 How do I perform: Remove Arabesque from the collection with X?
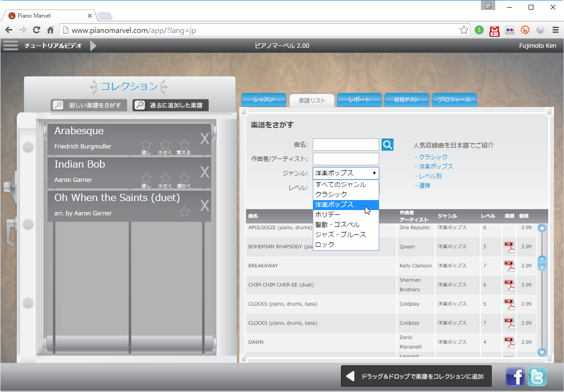point(205,138)
